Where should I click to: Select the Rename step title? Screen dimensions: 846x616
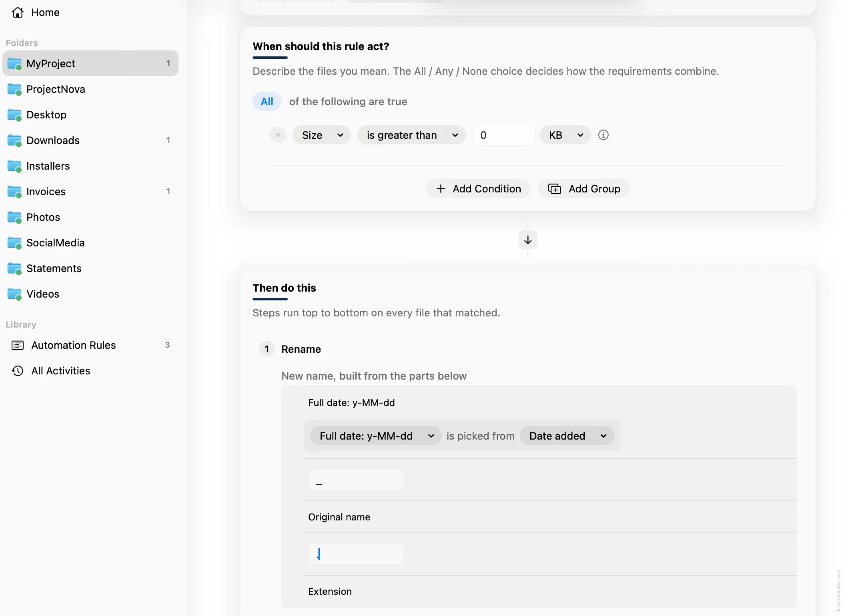tap(301, 349)
